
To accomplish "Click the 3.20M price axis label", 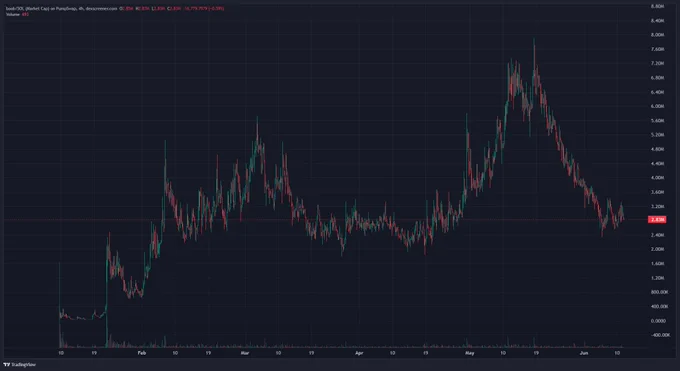I will (657, 207).
